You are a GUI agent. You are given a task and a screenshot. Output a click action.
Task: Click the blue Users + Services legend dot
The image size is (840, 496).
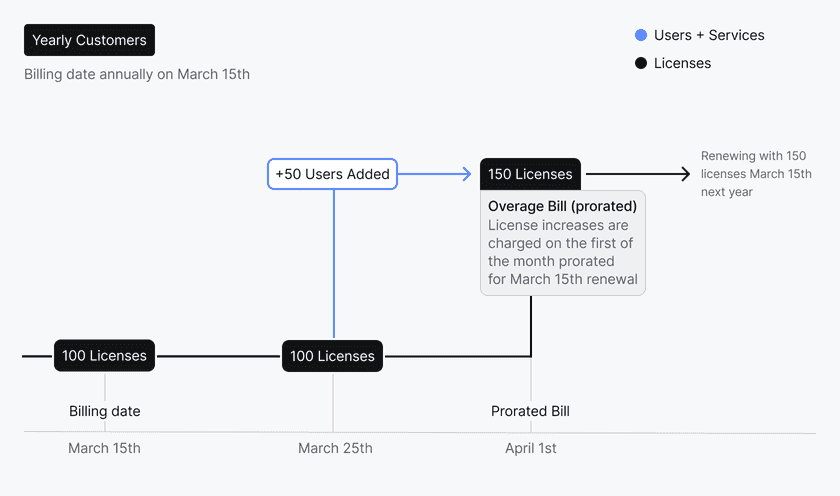pos(641,35)
